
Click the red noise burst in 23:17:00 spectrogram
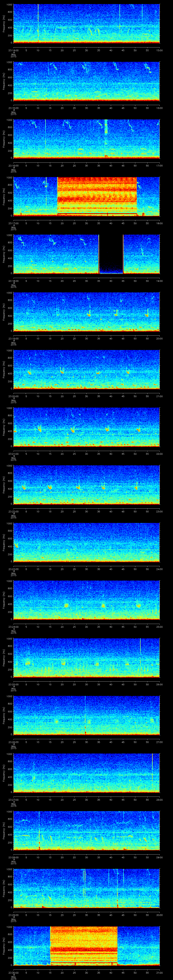[97, 196]
